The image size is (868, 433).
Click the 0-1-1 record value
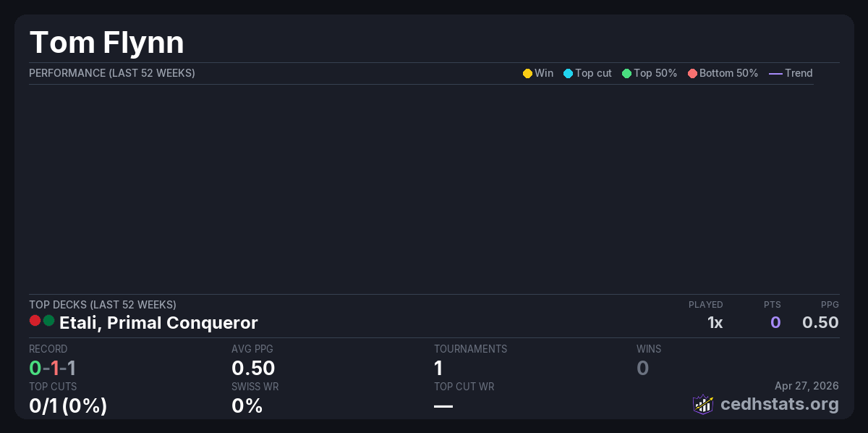pos(52,368)
